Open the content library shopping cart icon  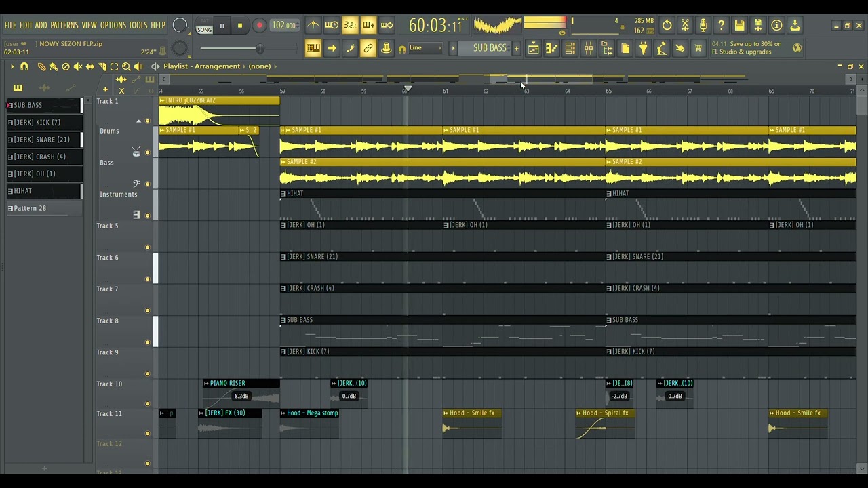(x=698, y=48)
